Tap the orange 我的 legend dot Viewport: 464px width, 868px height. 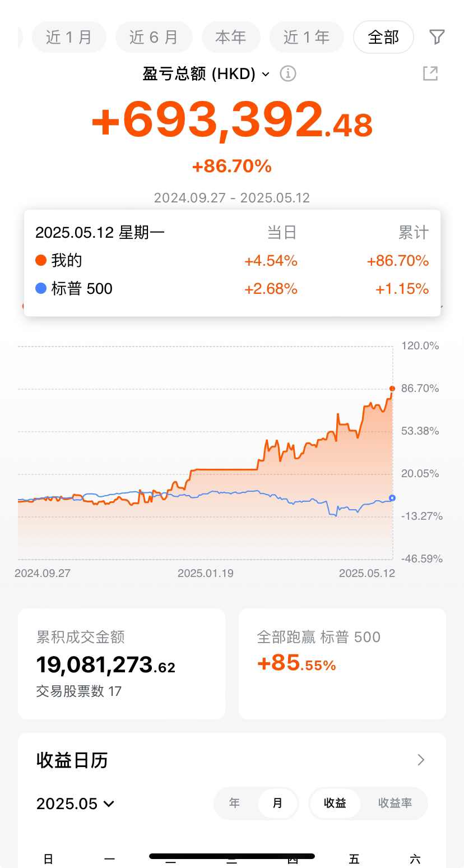pyautogui.click(x=40, y=260)
